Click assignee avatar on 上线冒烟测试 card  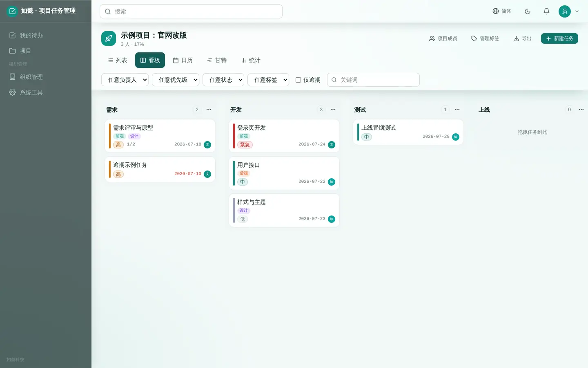456,137
